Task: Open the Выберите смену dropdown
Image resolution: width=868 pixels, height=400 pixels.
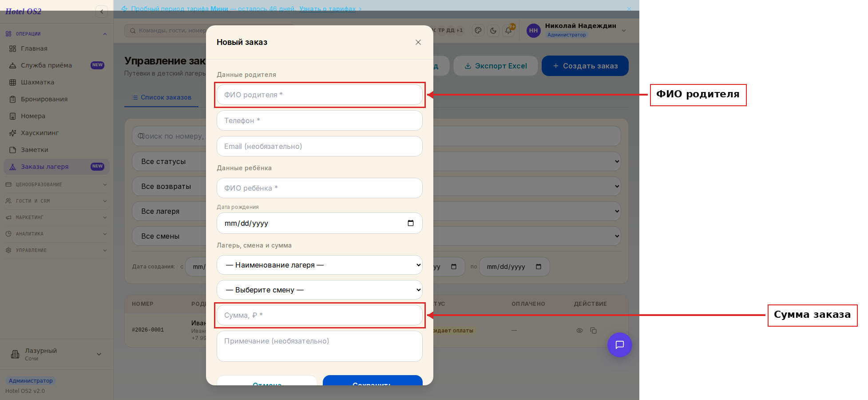Action: [319, 290]
